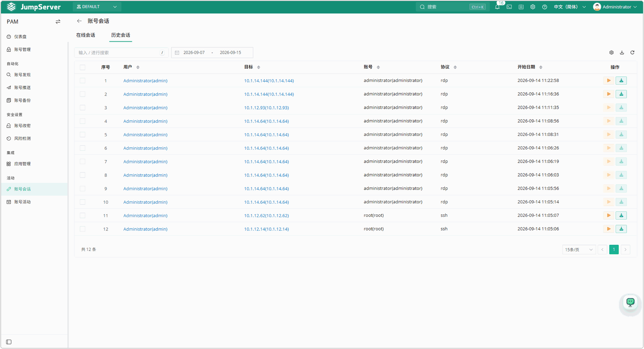Download recording for row 12 session
This screenshot has height=349, width=644.
click(x=621, y=229)
